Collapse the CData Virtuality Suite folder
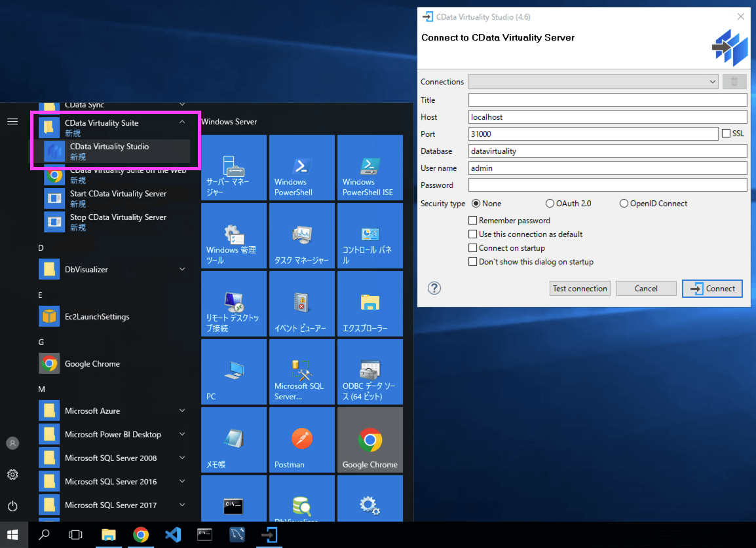 click(182, 122)
